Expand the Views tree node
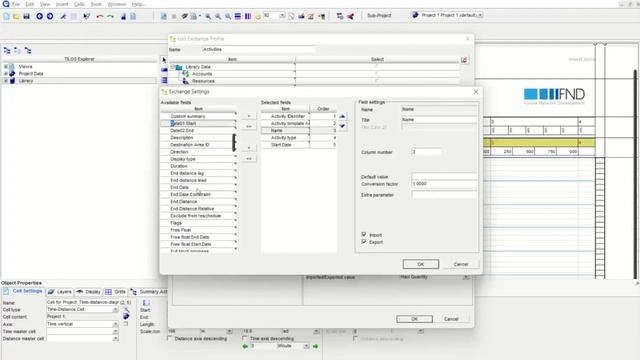640x360 pixels. pos(6,66)
